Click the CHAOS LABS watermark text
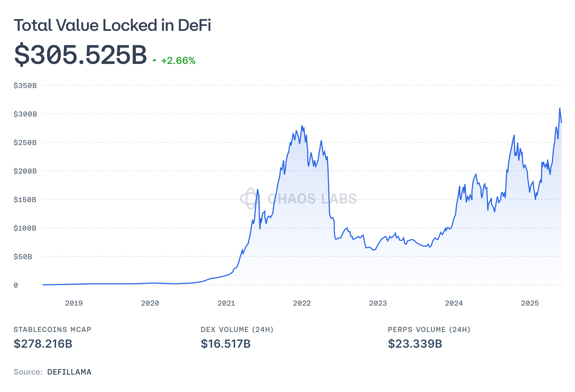 (312, 199)
